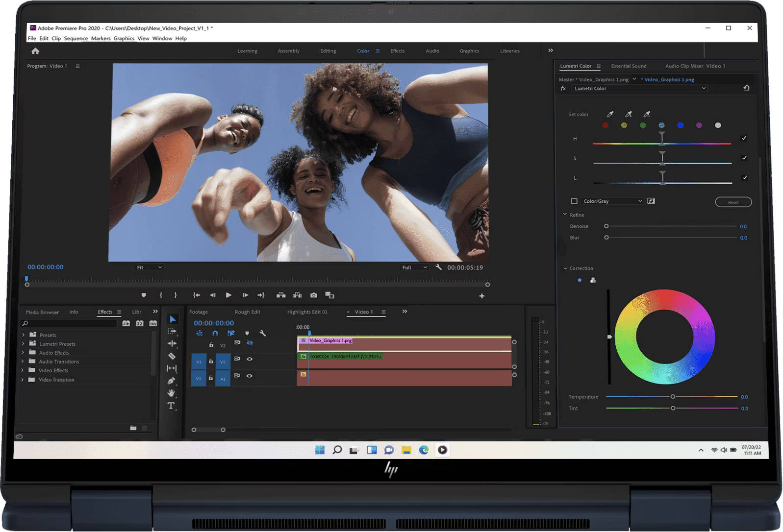Click the reset effect arrow icon
This screenshot has width=783, height=532.
(746, 88)
